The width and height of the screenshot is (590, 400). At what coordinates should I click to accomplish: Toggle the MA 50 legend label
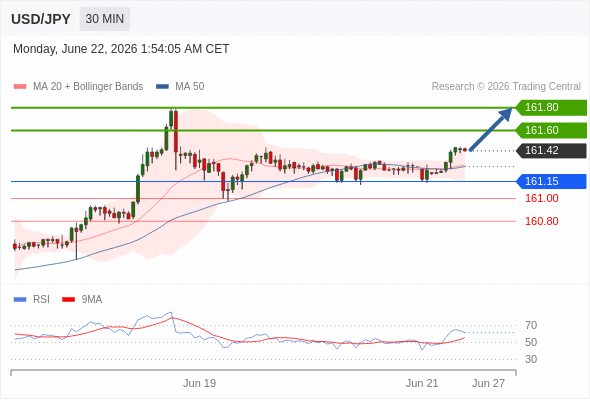[190, 87]
